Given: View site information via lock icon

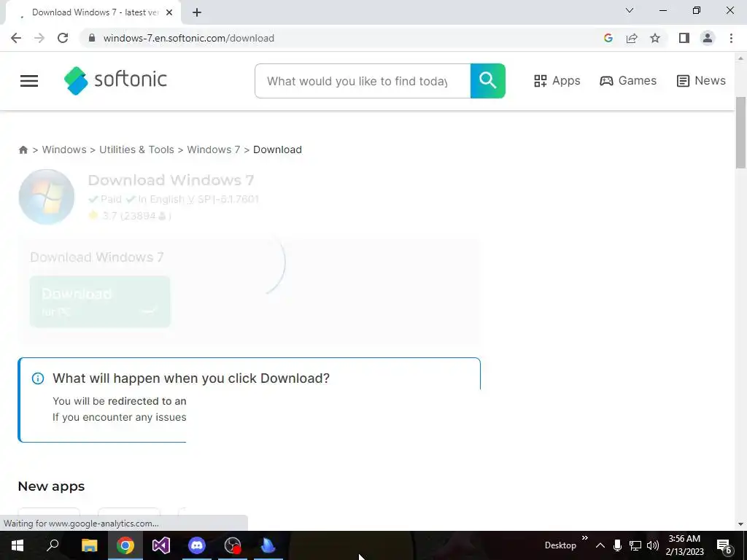Looking at the screenshot, I should [92, 38].
